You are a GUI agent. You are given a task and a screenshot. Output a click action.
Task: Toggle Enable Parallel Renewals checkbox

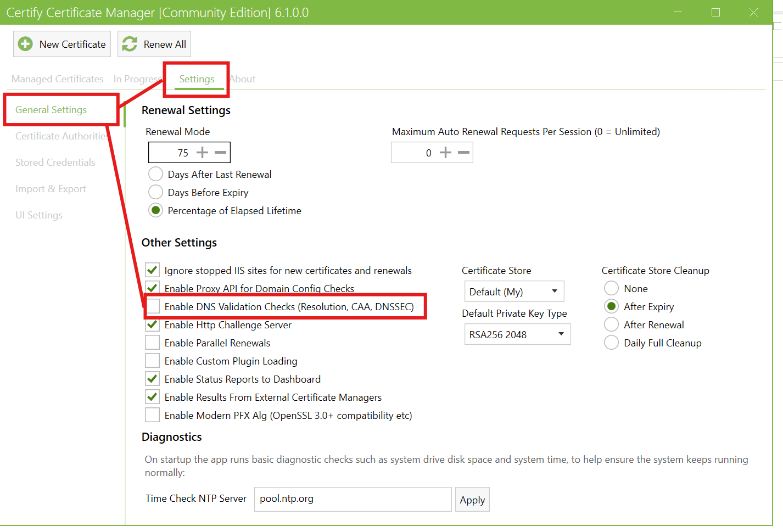153,343
